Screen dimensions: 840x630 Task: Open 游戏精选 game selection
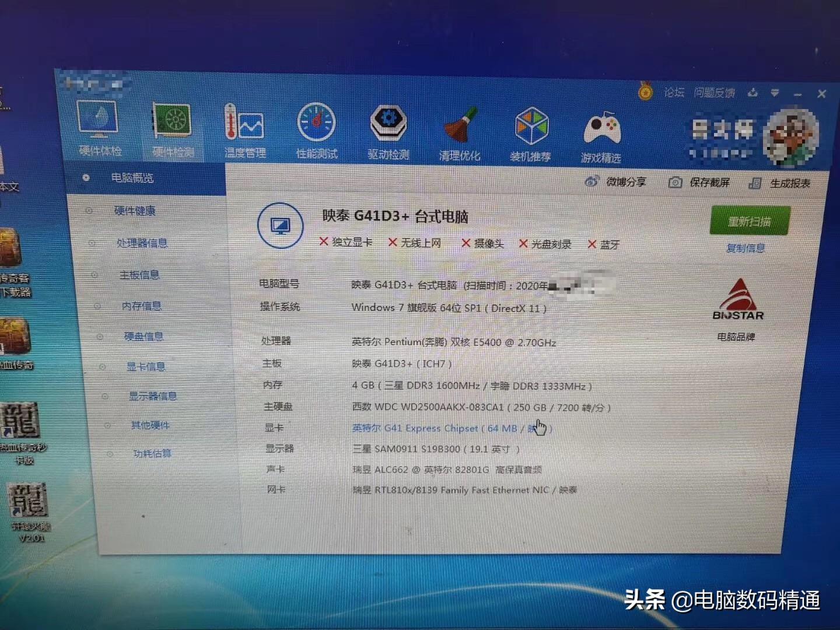pos(601,136)
